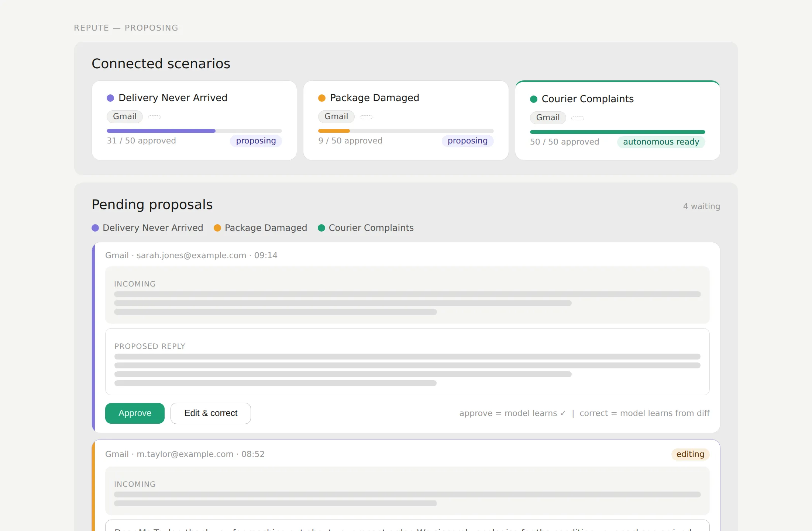Filter proposals by the Delivery Never Arrived legend
This screenshot has height=531, width=812.
tap(147, 228)
